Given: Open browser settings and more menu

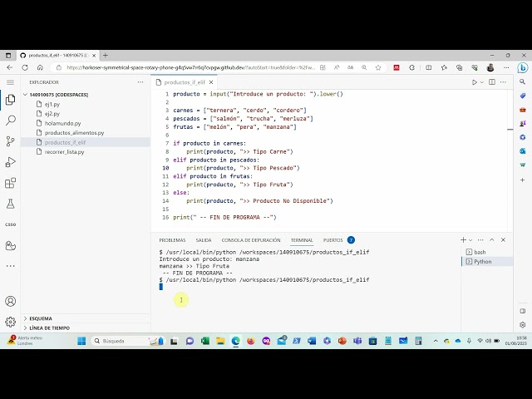Looking at the screenshot, I should tap(506, 67).
